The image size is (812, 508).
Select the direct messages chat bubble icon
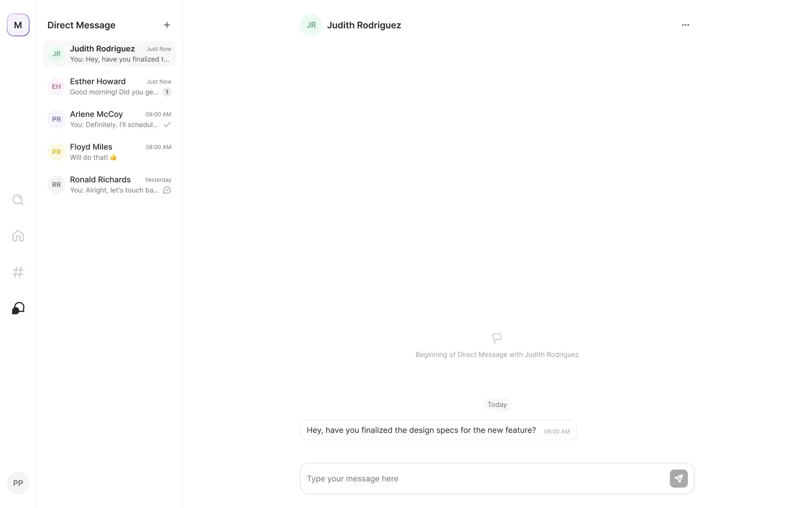pos(18,308)
